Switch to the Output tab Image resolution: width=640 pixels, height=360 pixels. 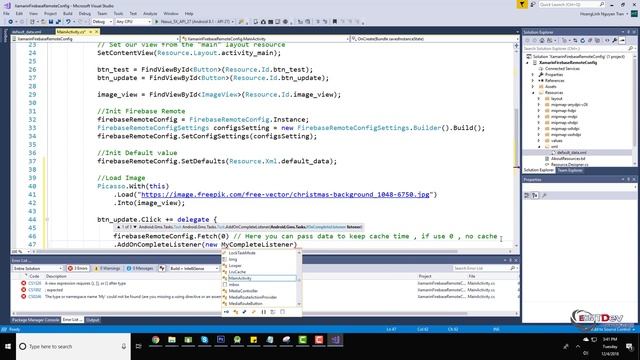[x=93, y=320]
